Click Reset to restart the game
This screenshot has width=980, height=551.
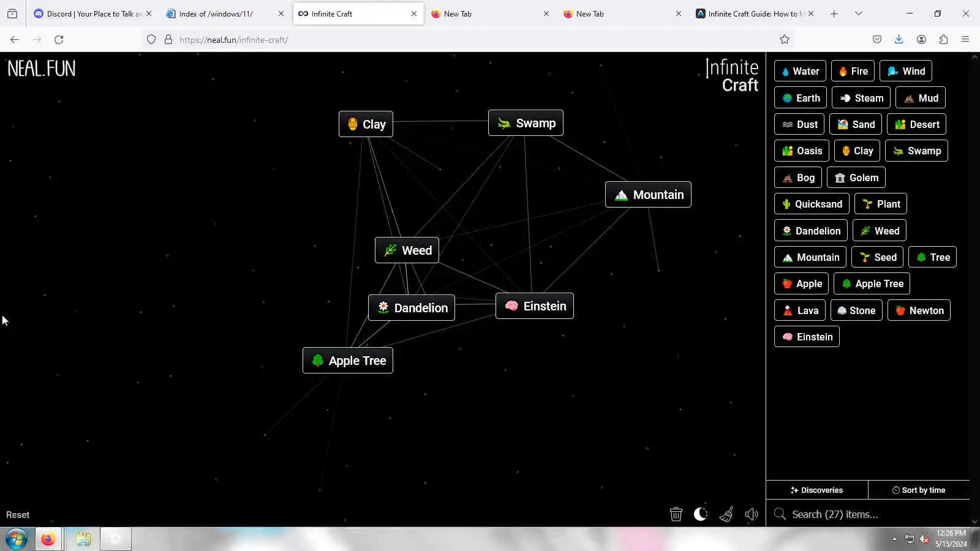tap(18, 515)
